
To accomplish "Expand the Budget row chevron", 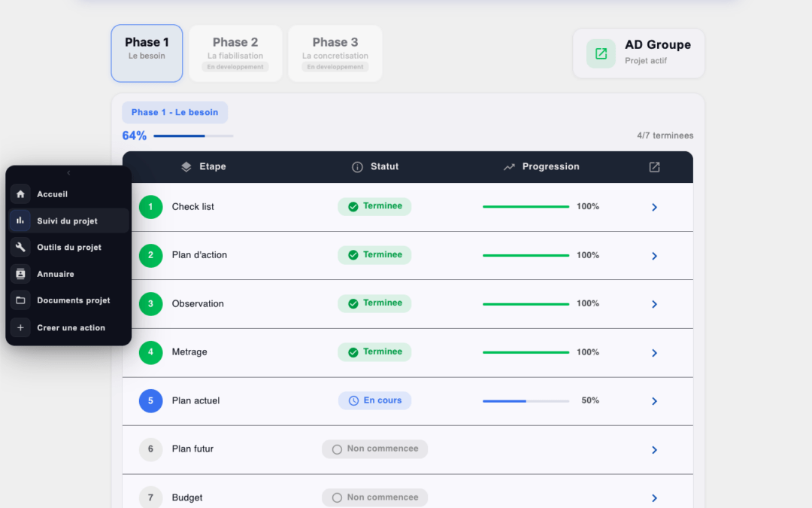I will point(654,498).
